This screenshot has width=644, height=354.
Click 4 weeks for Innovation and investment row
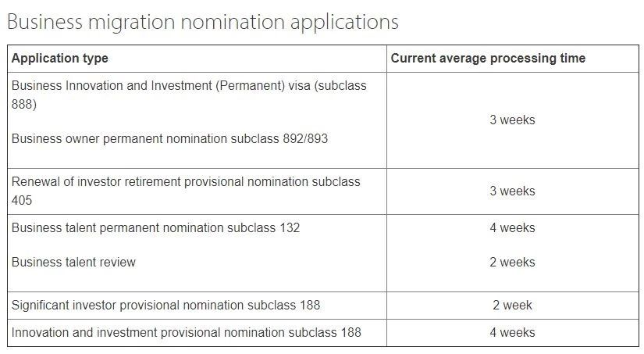[x=512, y=333]
